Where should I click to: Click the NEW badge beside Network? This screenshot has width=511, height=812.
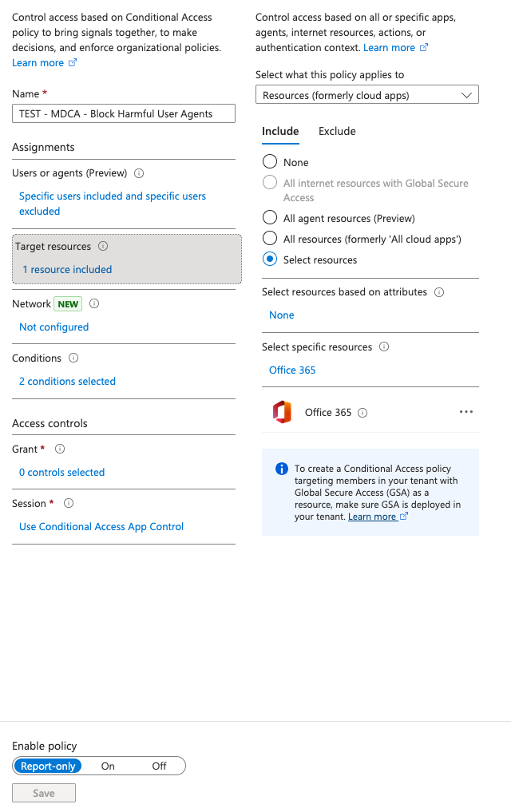coord(68,304)
